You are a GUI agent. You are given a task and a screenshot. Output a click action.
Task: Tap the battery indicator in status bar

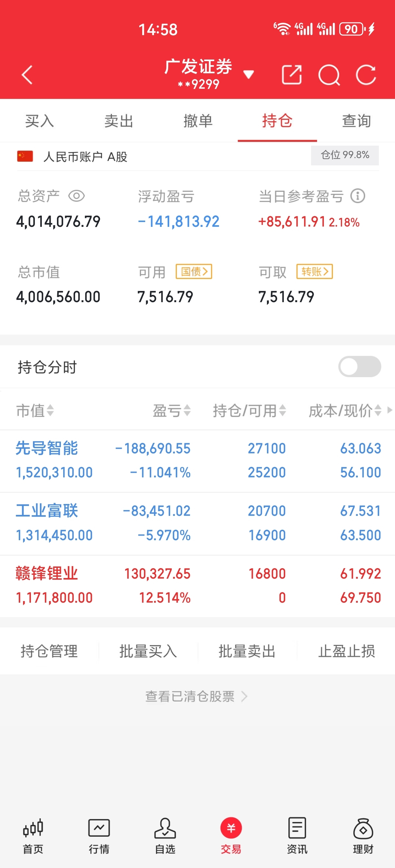[x=353, y=29]
